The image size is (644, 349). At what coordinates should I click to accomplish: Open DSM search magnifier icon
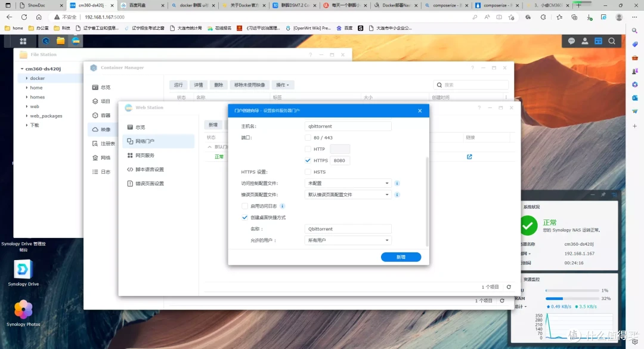(x=612, y=41)
